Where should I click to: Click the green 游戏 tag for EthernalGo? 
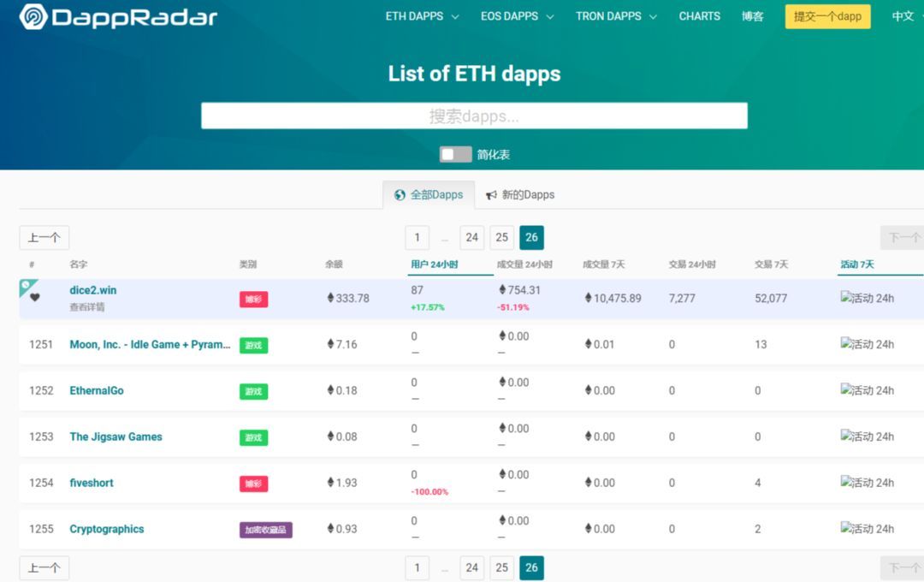pyautogui.click(x=253, y=391)
